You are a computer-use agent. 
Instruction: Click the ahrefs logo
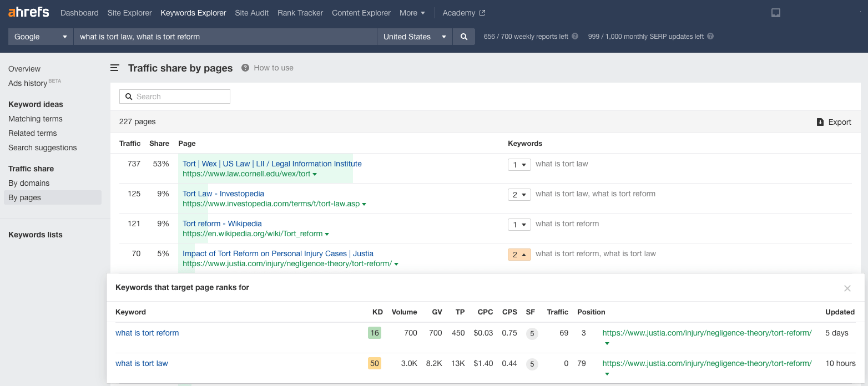28,12
